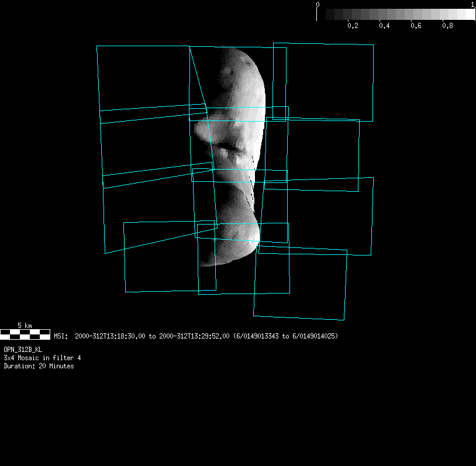Click the shaded asteroid model image
The height and width of the screenshot is (466, 476).
[x=234, y=146]
